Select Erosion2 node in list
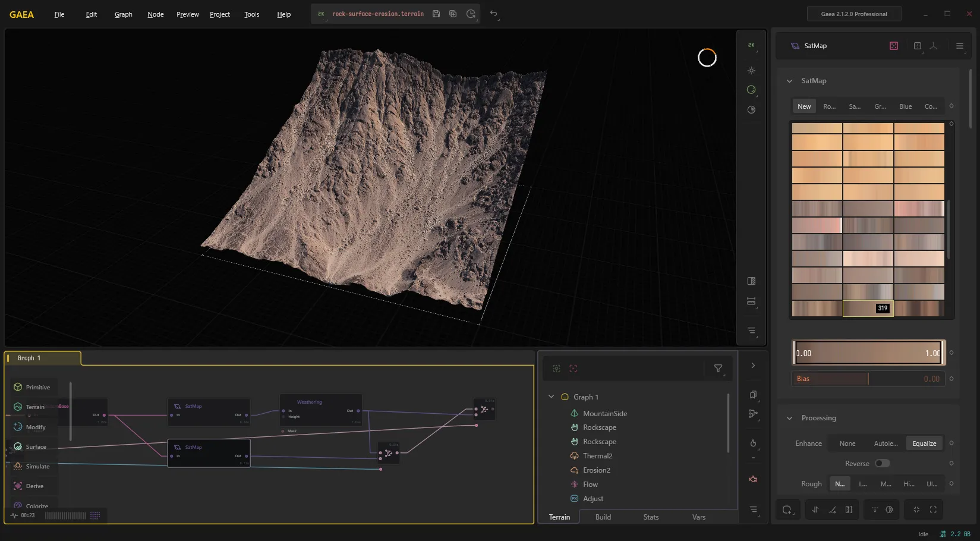The image size is (980, 541). point(597,470)
